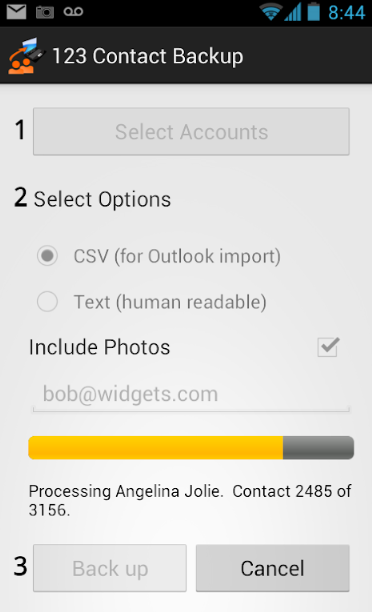Toggle the Include Photos checkbox
372x612 pixels.
click(x=328, y=347)
